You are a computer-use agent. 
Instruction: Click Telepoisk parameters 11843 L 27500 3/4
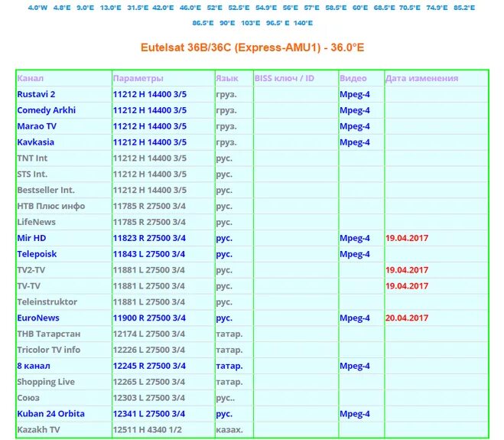pyautogui.click(x=149, y=254)
